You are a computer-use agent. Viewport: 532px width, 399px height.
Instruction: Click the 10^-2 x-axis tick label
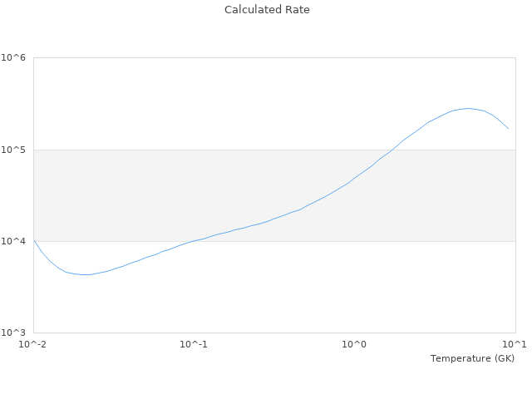point(33,344)
